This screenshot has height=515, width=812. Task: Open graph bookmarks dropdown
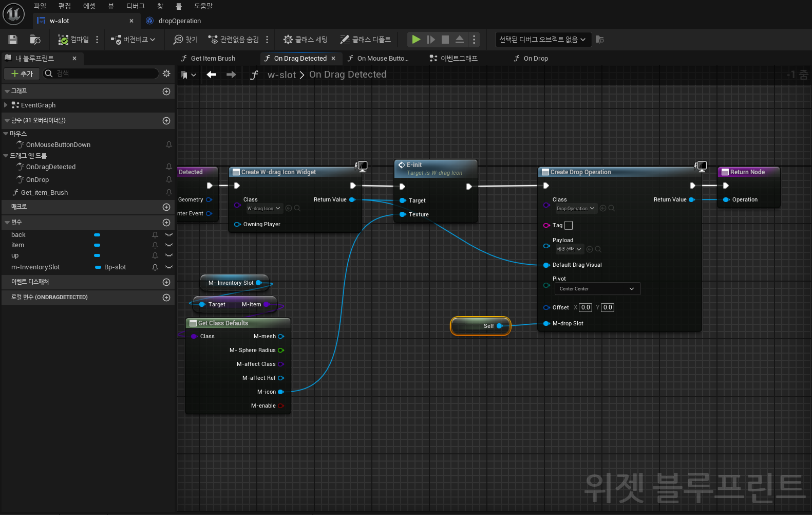189,75
